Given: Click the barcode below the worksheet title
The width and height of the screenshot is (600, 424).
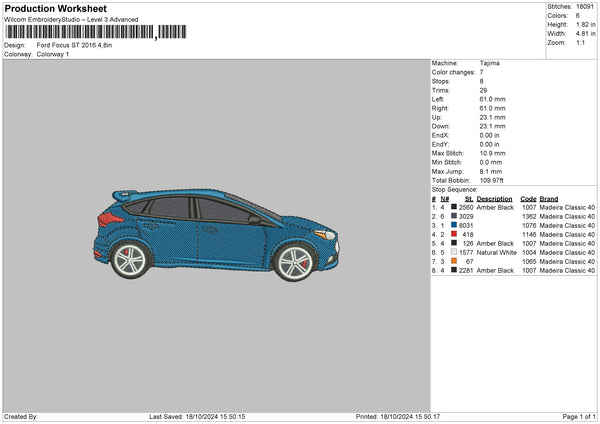Looking at the screenshot, I should pos(78,33).
